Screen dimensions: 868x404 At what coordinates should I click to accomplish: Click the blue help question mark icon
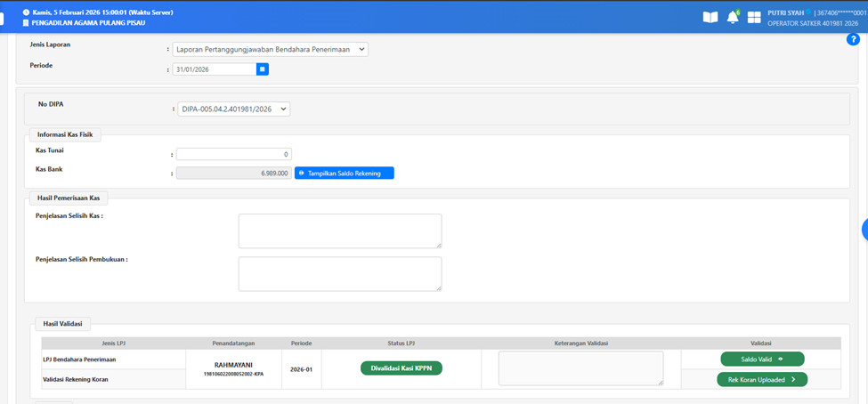click(852, 40)
